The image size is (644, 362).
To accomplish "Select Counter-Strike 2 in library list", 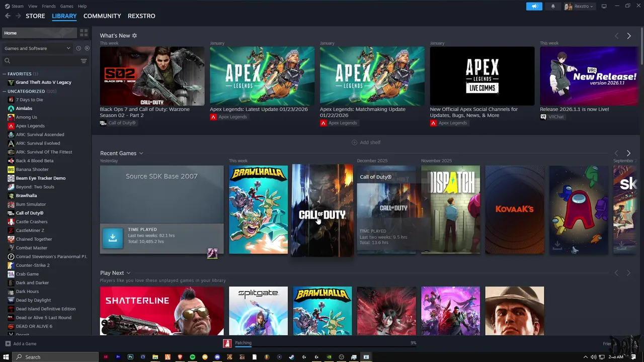I will pos(32,265).
